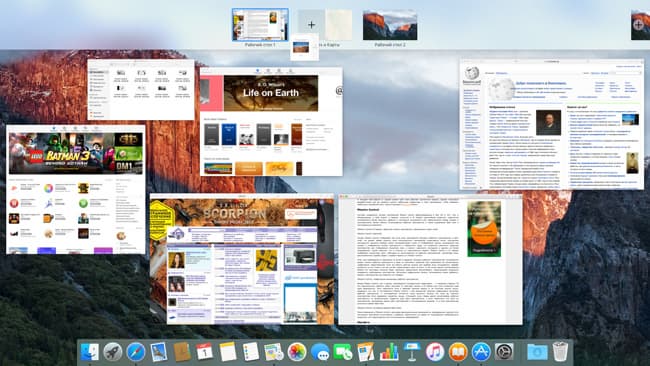Screen dimensions: 650x366
Task: Launch Launchpad rocket icon in Dock
Action: 113,352
